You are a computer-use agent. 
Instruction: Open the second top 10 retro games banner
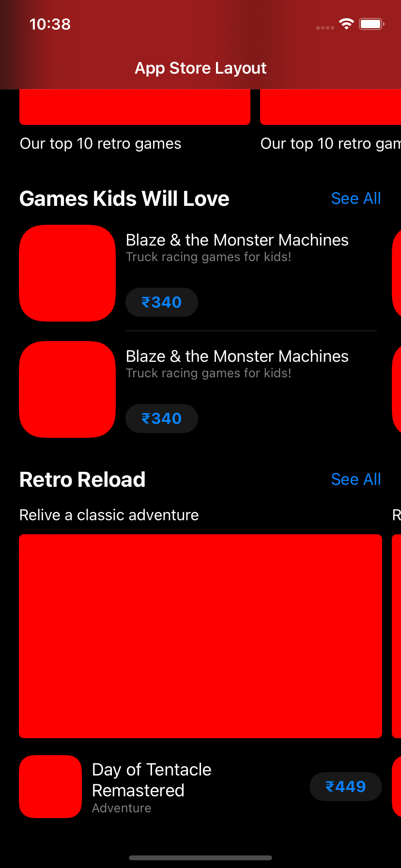point(331,107)
